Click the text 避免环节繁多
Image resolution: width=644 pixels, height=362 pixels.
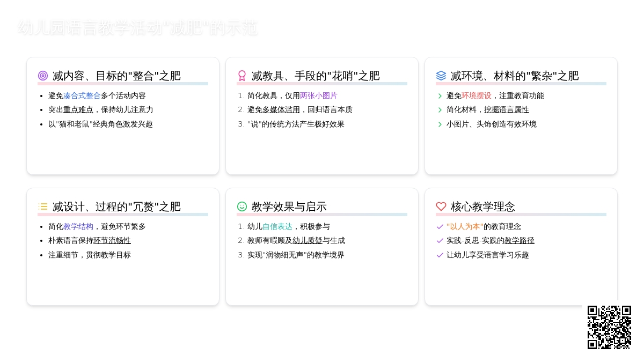coord(123,227)
